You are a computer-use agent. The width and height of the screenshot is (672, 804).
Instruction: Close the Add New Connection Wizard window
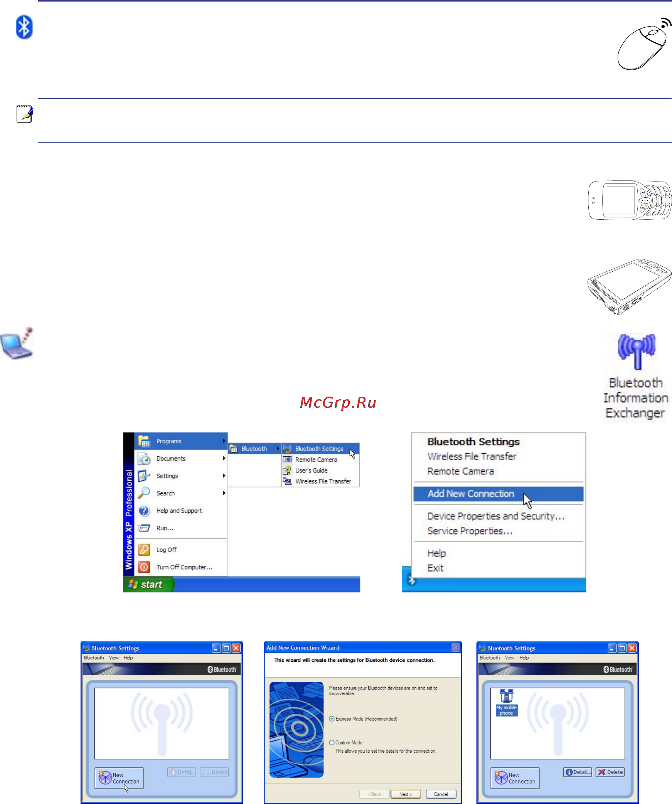coord(456,647)
